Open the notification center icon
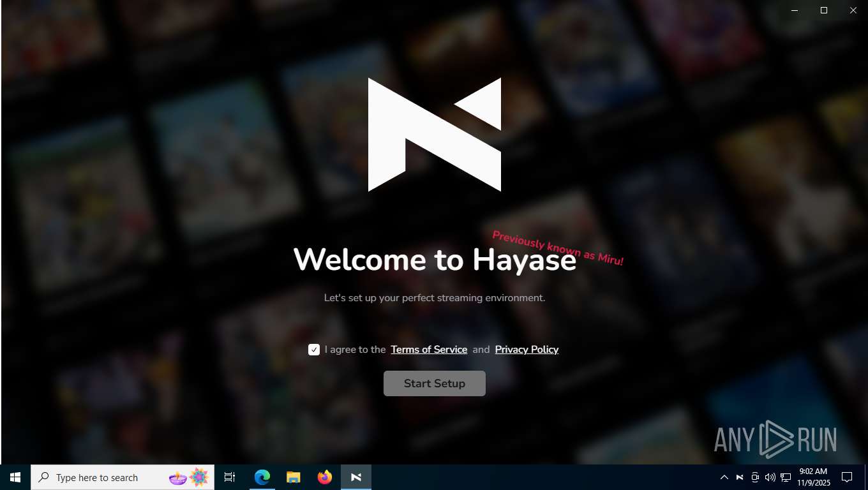This screenshot has width=868, height=490. click(x=847, y=477)
